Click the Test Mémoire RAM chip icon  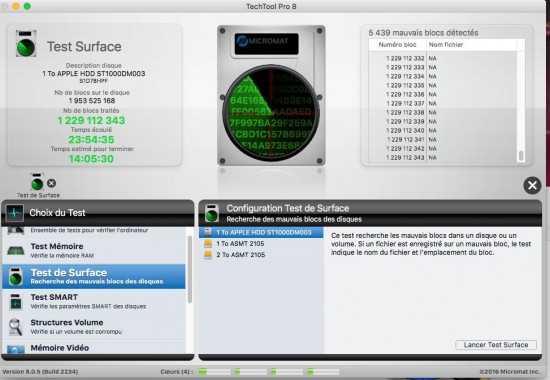(16, 251)
